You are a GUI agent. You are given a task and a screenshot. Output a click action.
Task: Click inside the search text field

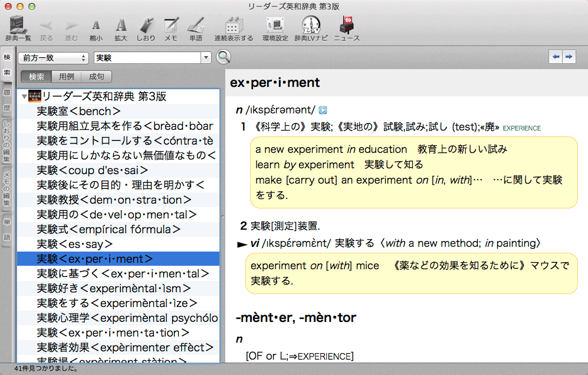[x=146, y=58]
